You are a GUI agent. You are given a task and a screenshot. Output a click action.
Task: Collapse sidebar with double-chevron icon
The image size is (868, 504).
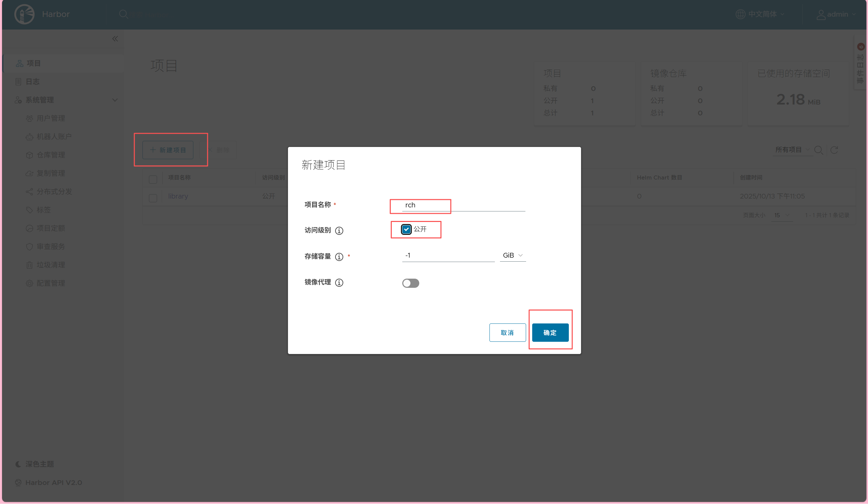[x=115, y=39]
